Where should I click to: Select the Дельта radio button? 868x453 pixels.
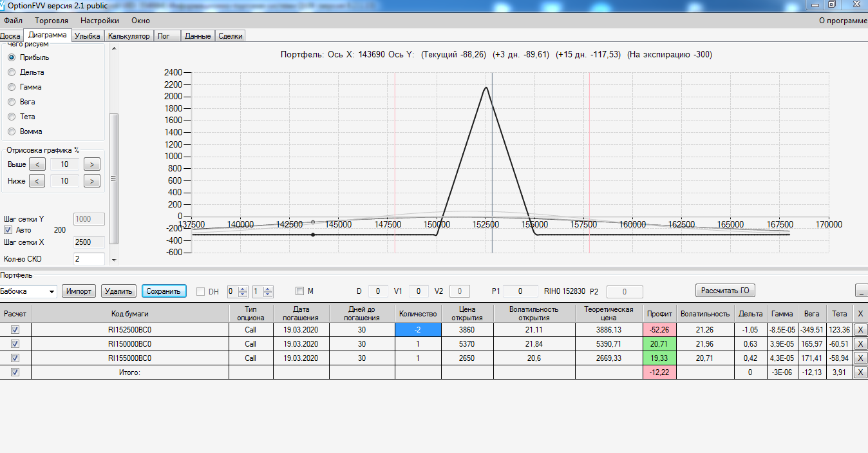coord(12,72)
